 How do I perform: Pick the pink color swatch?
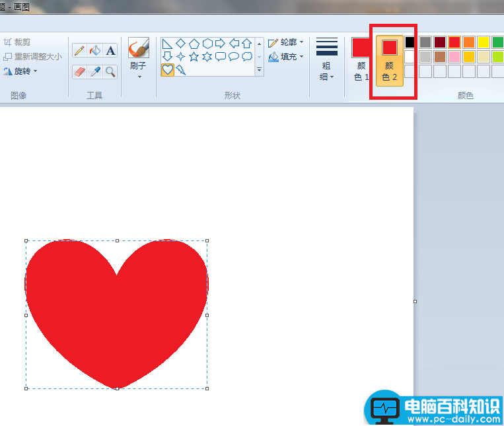[454, 57]
